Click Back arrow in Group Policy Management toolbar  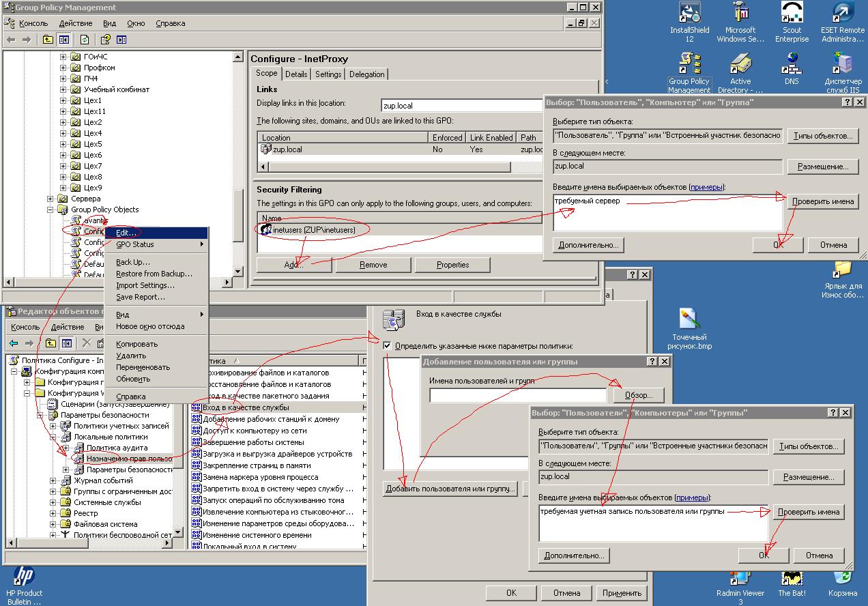(12, 40)
